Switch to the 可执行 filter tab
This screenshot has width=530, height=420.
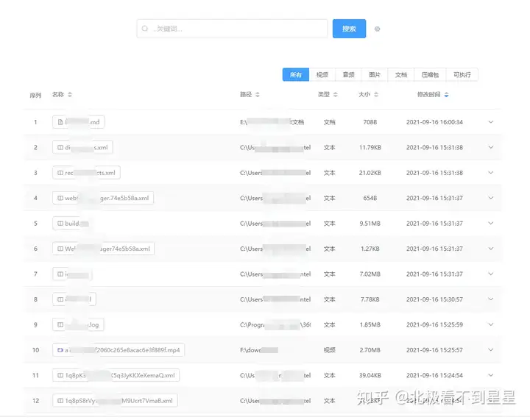(x=462, y=74)
